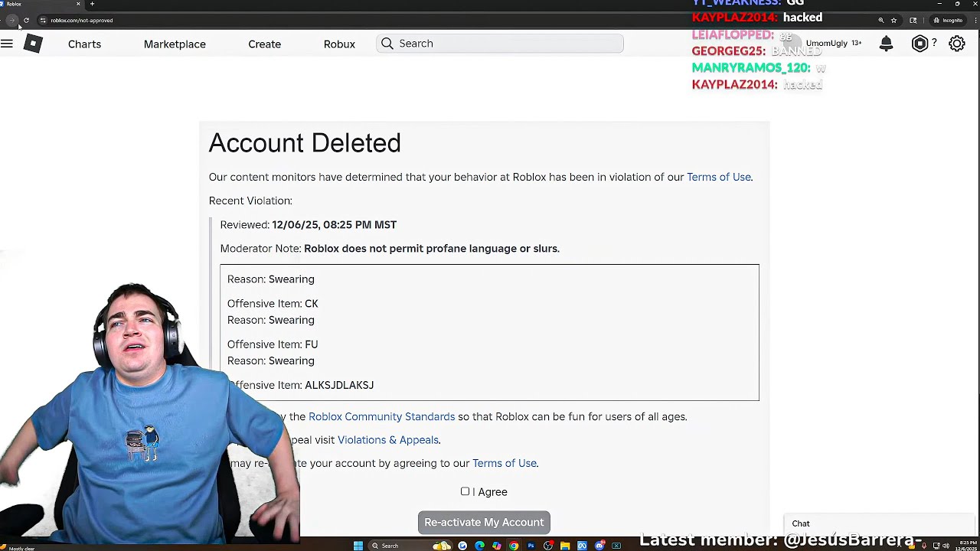The height and width of the screenshot is (551, 980).
Task: Click the search magnifier icon
Action: click(387, 44)
